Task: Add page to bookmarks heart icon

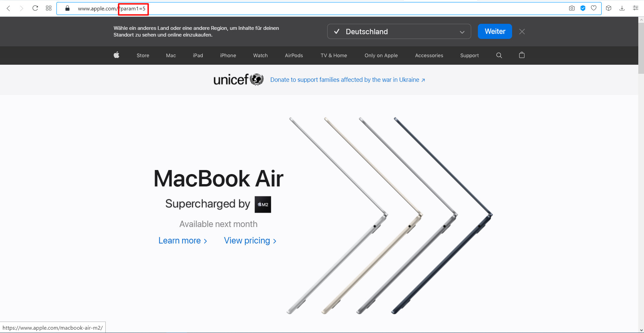Action: pyautogui.click(x=594, y=8)
